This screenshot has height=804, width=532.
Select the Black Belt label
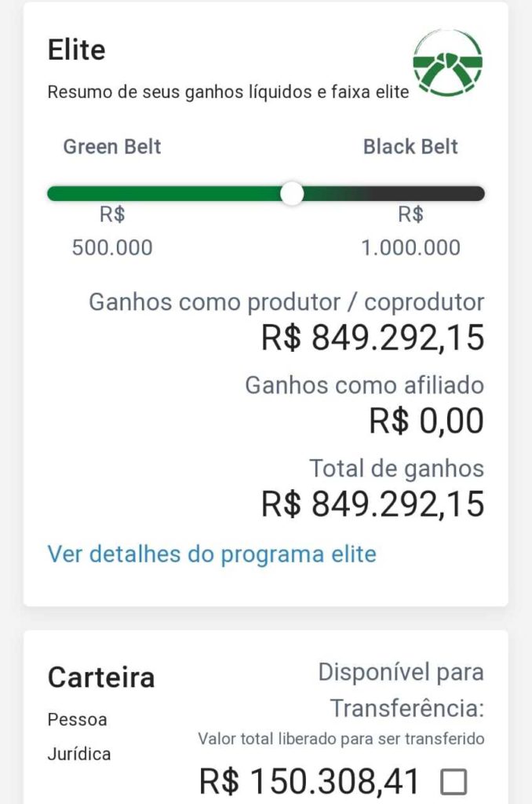[410, 147]
